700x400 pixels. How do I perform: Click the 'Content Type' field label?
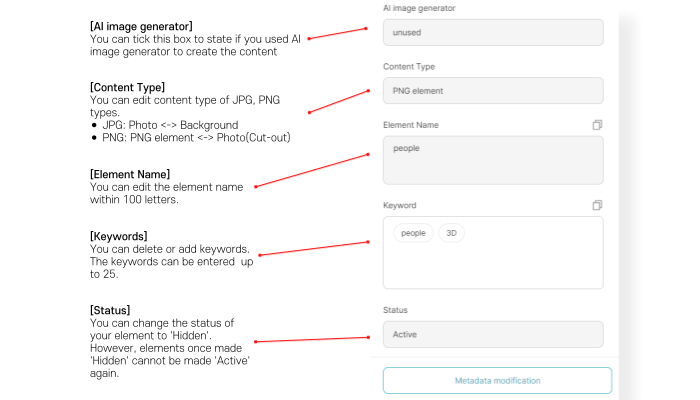click(x=409, y=67)
